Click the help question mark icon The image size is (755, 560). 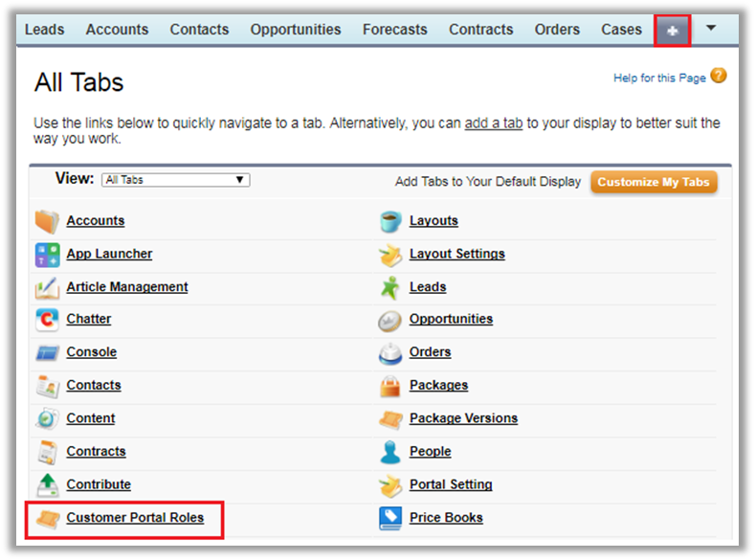719,77
